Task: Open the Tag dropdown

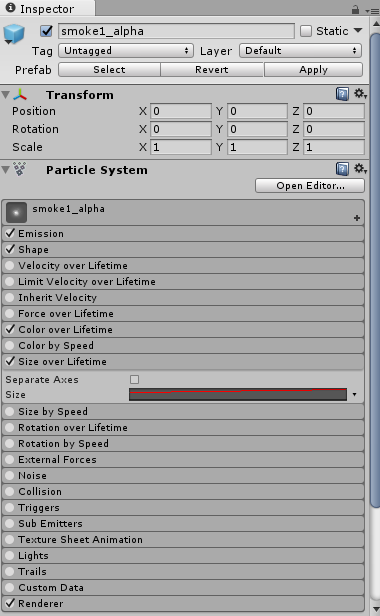Action: pos(126,50)
